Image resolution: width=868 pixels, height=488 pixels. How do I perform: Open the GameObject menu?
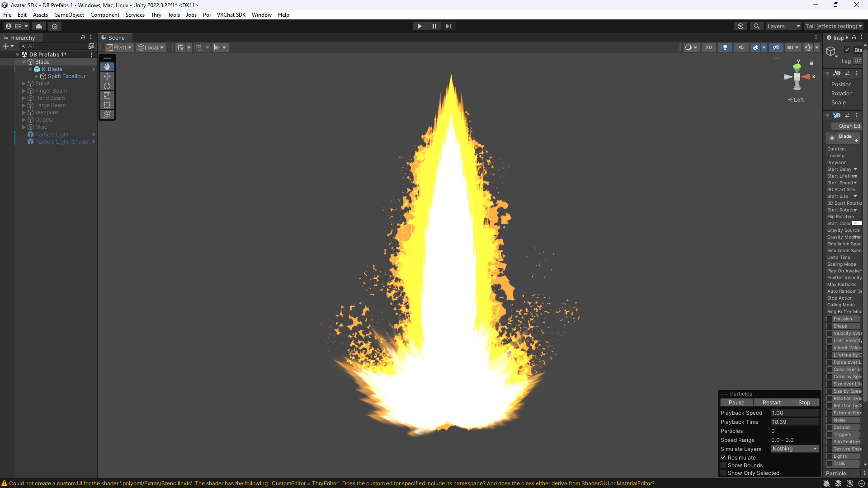pyautogui.click(x=69, y=15)
